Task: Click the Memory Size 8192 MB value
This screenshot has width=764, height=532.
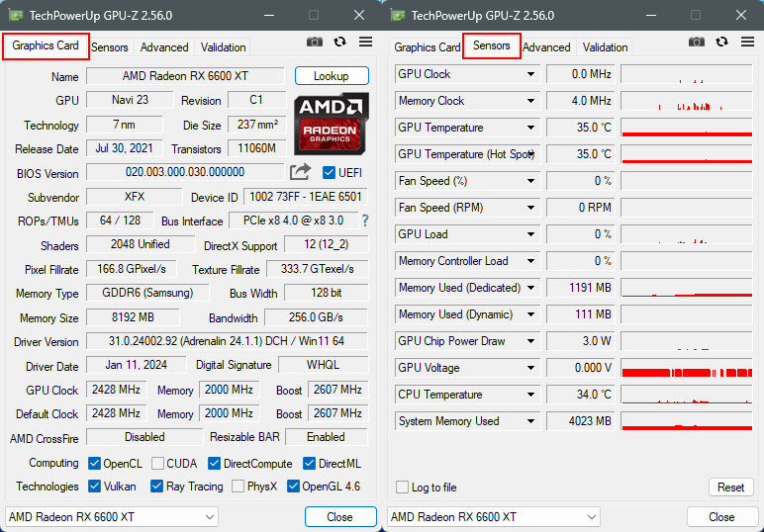Action: coord(133,317)
